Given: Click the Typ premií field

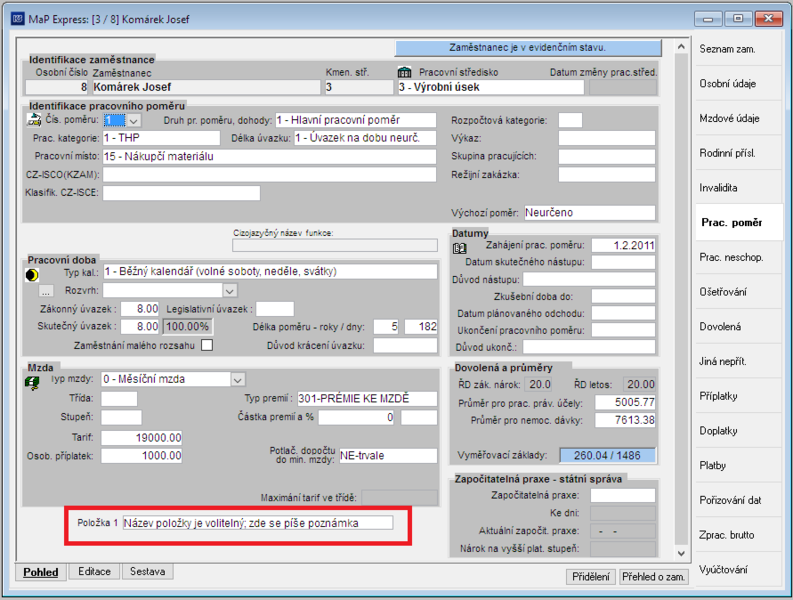Looking at the screenshot, I should click(x=367, y=399).
